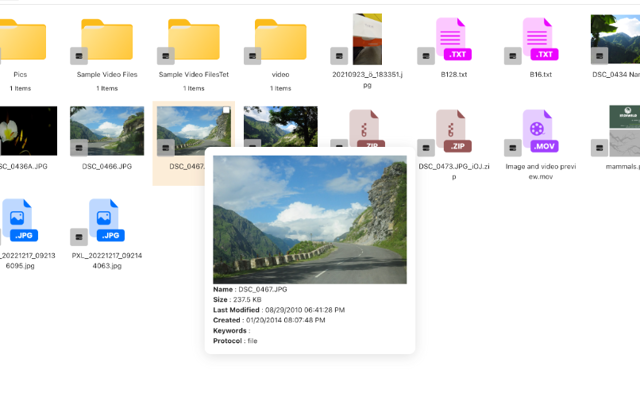Click the DSC_0473.JPG_iOJ.zip archive icon
This screenshot has height=397, width=640.
pos(453,131)
